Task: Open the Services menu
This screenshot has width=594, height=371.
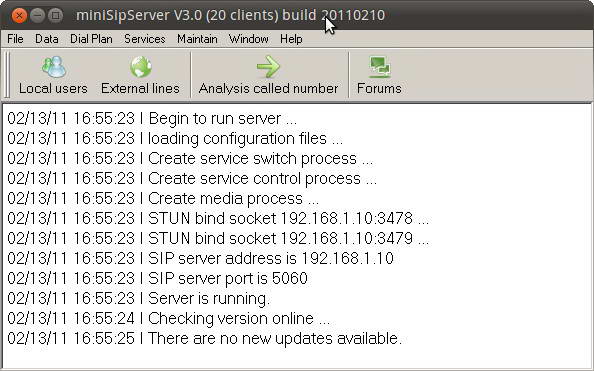Action: [x=145, y=39]
